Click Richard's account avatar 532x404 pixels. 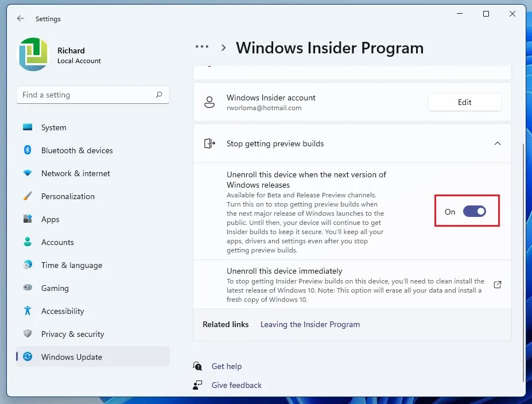(33, 55)
